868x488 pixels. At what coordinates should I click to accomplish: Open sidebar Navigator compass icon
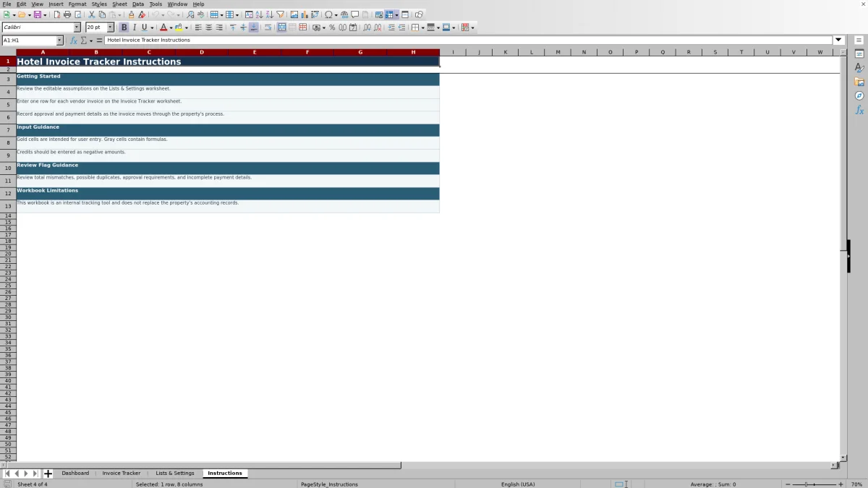(x=859, y=95)
